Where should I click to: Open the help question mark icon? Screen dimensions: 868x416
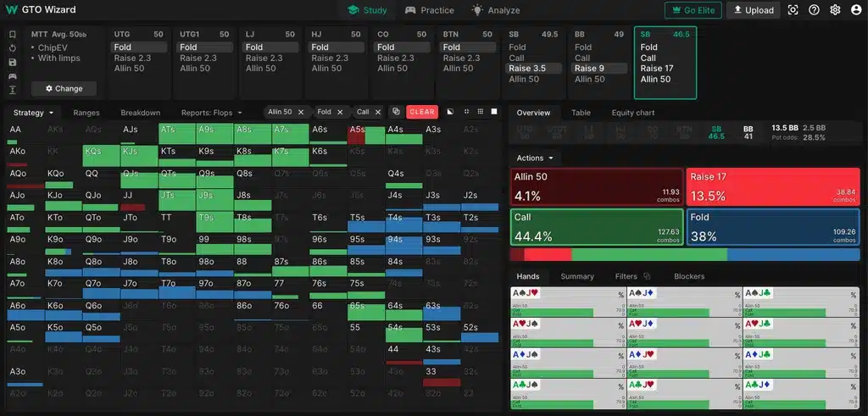[x=814, y=10]
